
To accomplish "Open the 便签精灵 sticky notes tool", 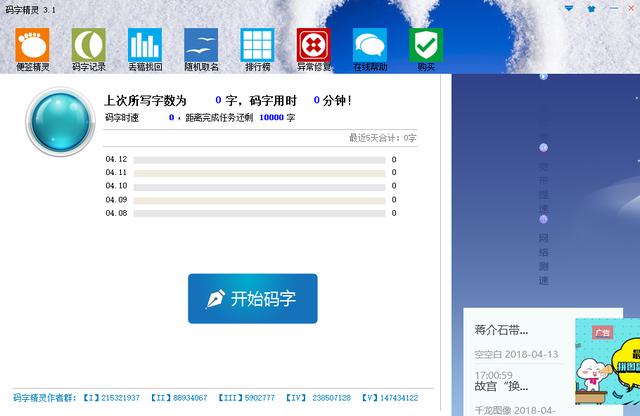I will (32, 49).
